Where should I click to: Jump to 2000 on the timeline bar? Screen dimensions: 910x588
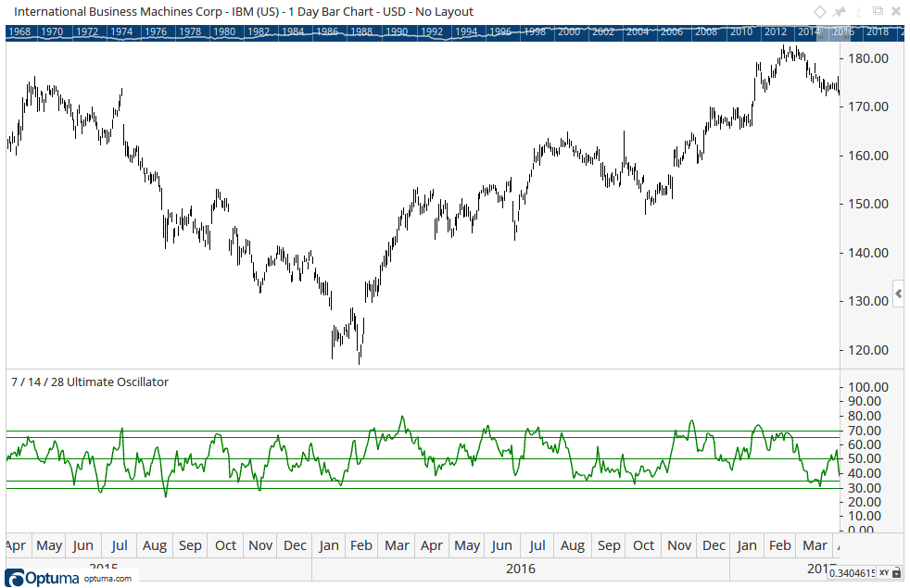pos(569,31)
